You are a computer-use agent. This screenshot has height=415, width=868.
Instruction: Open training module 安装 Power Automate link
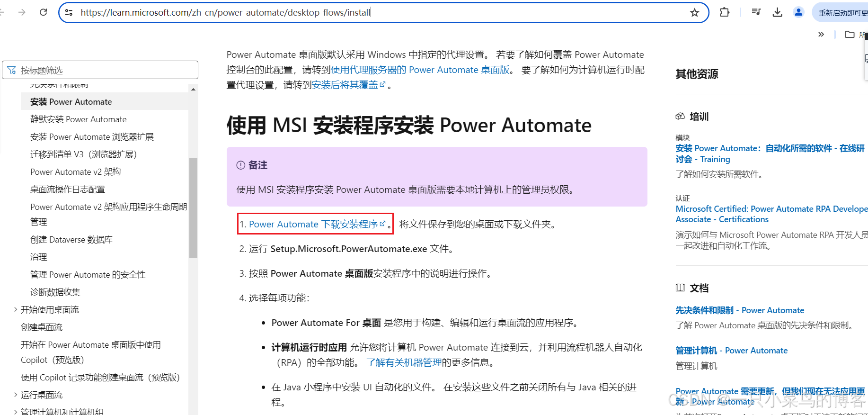coord(770,153)
